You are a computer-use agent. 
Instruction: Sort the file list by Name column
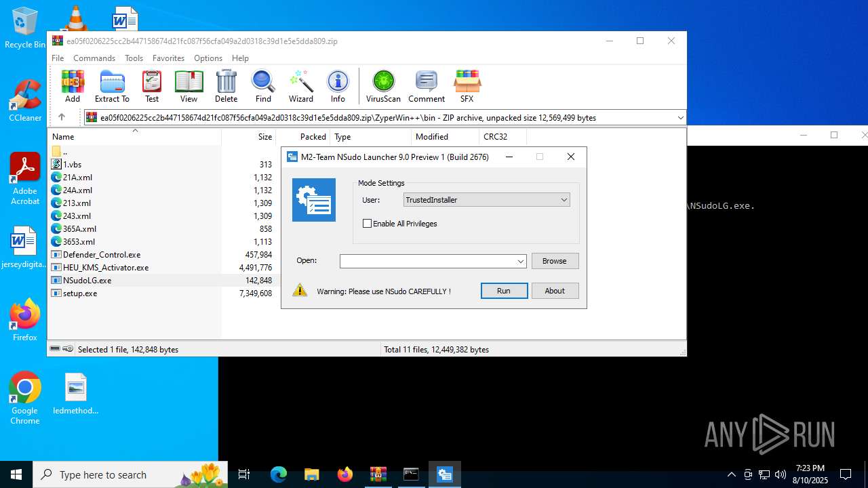click(134, 136)
